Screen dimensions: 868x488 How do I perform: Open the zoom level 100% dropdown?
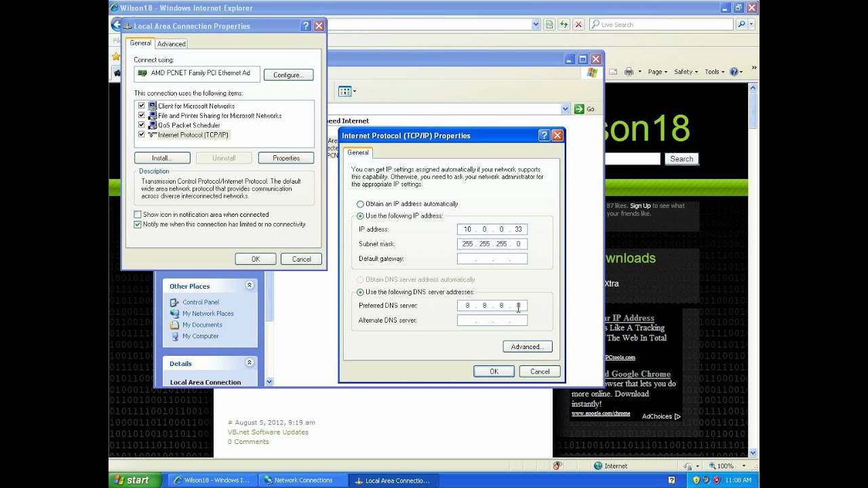tap(744, 466)
